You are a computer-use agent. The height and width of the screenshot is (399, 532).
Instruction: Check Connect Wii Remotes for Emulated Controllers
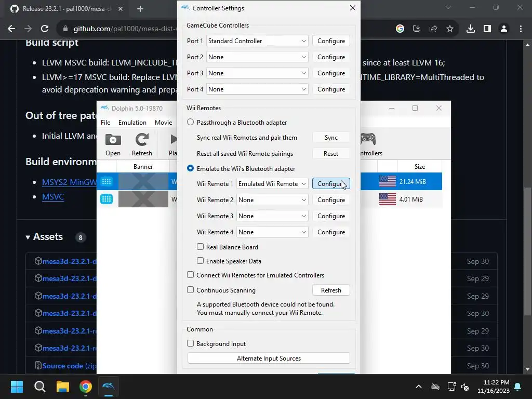pos(190,275)
